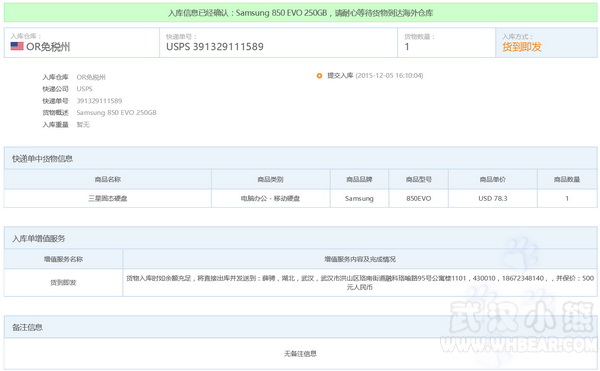Click the model cell 850EVO
The image size is (600, 371).
pos(419,199)
